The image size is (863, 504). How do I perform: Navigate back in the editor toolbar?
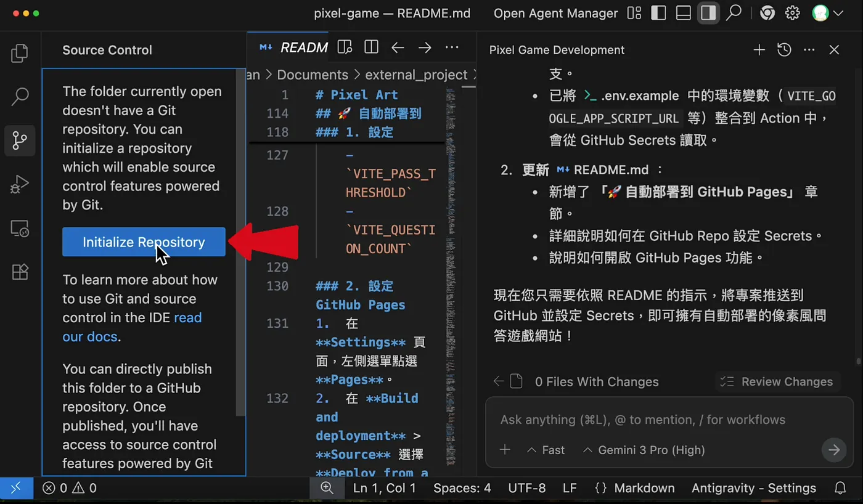click(398, 47)
